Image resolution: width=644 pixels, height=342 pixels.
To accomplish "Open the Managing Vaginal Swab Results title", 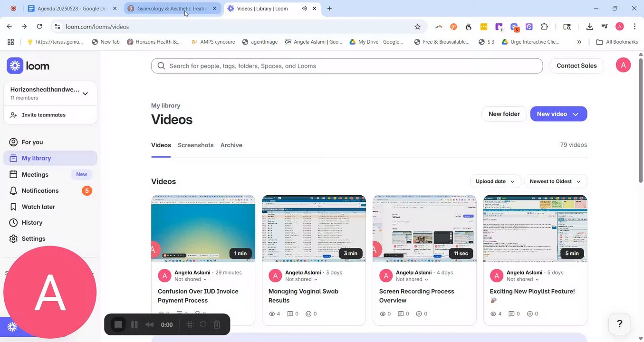I will point(303,296).
